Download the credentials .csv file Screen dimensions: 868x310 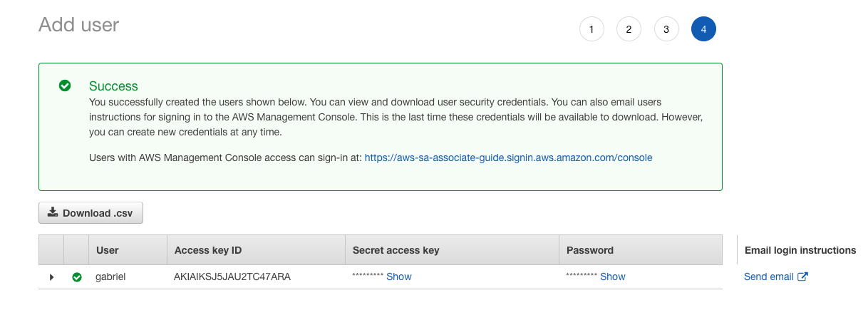pos(91,212)
